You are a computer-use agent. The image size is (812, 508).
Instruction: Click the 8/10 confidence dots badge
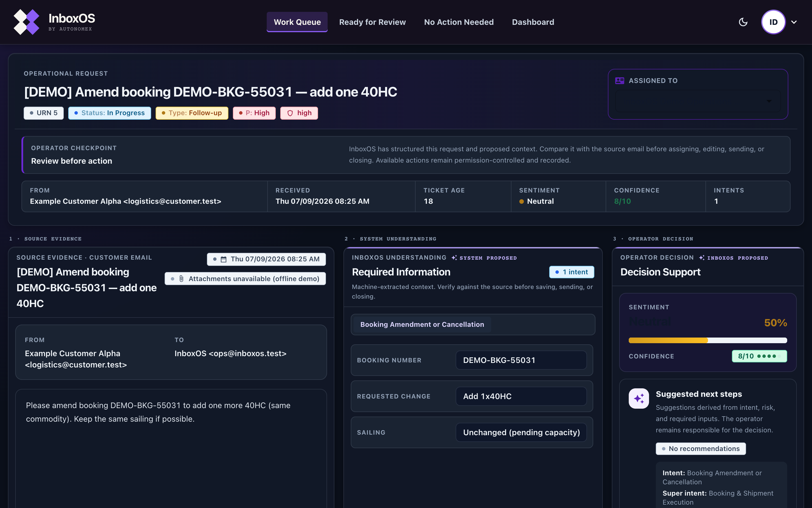759,356
